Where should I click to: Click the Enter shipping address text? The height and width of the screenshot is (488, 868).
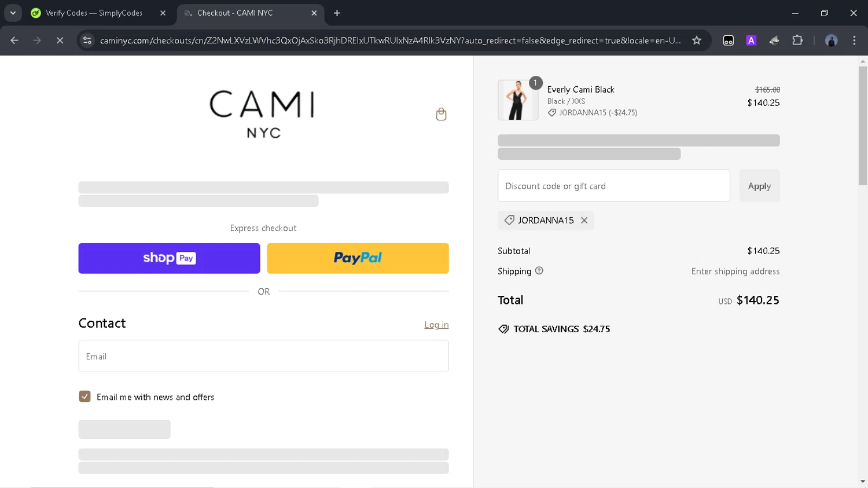click(x=735, y=271)
